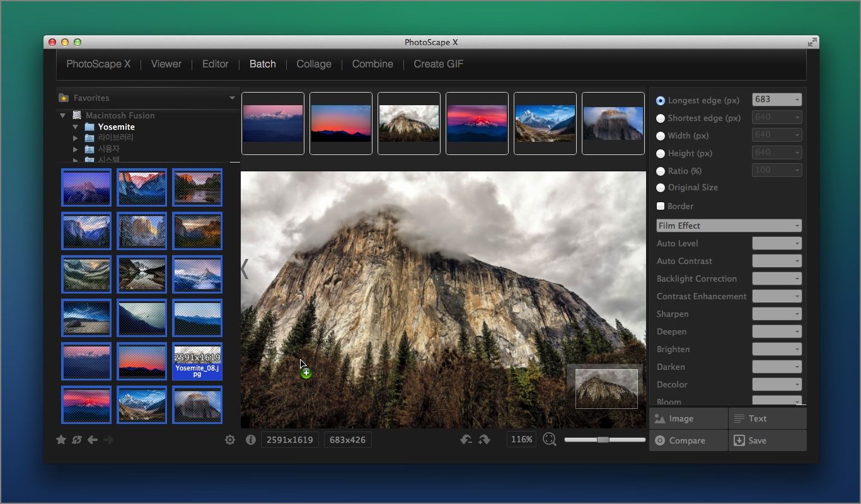Screen dimensions: 861x504
Task: Click the previous image chevron on the preview
Action: tap(245, 269)
